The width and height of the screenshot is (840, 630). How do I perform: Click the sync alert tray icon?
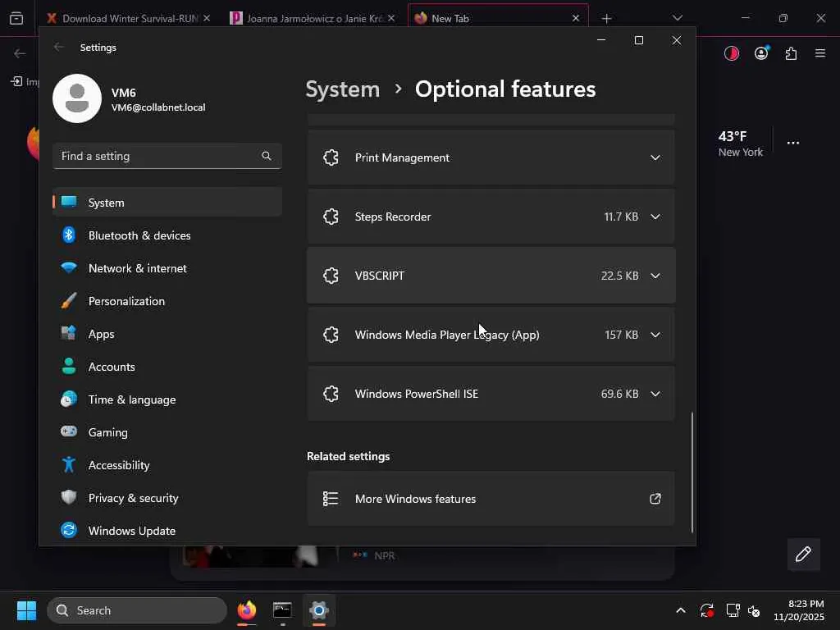706,610
